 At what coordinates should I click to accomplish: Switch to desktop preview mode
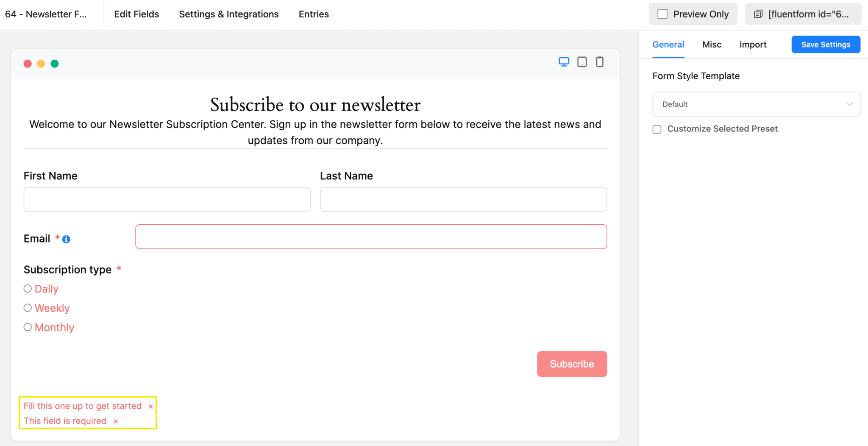tap(564, 61)
